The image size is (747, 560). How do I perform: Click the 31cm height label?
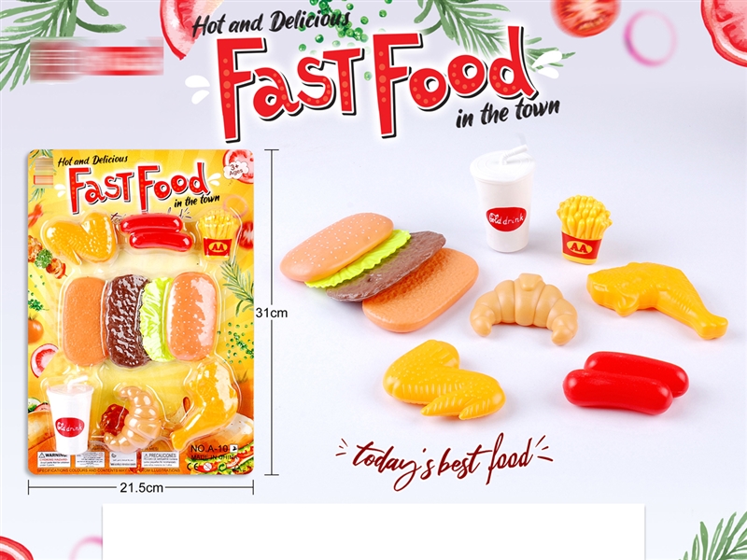point(272,313)
